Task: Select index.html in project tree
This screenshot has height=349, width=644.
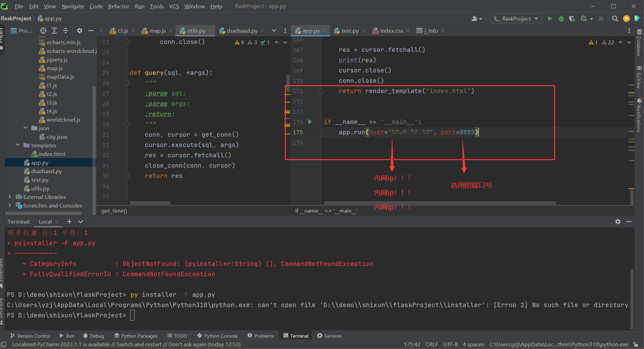Action: point(52,154)
